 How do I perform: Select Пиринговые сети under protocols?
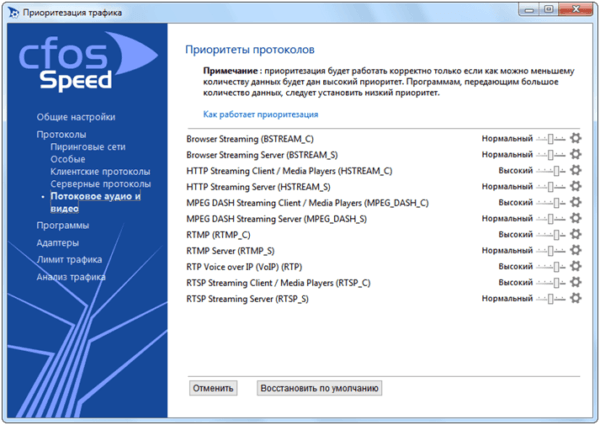88,147
